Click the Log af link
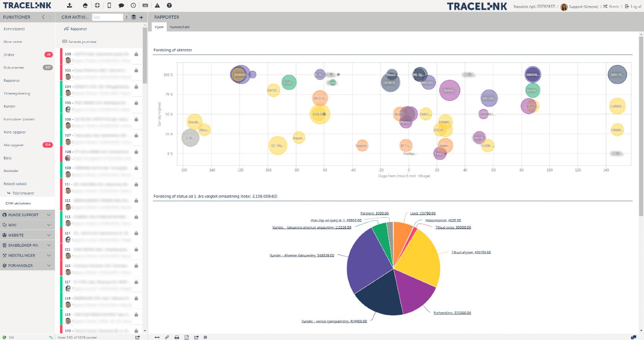The height and width of the screenshot is (340, 644). [x=633, y=6]
